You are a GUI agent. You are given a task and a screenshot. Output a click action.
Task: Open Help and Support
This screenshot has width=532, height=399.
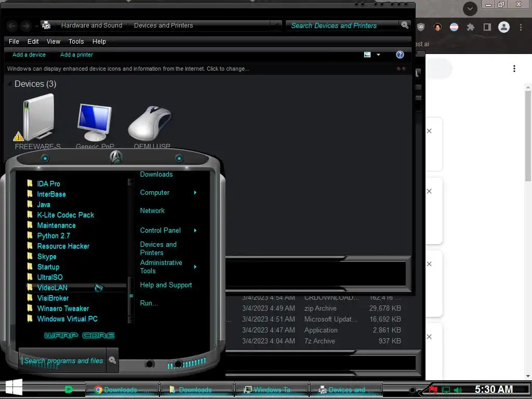click(x=166, y=285)
